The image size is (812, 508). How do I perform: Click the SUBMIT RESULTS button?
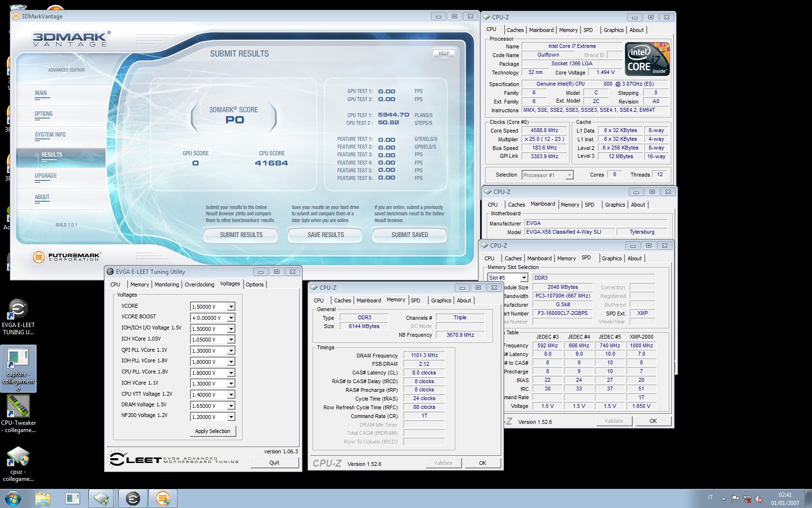[241, 235]
